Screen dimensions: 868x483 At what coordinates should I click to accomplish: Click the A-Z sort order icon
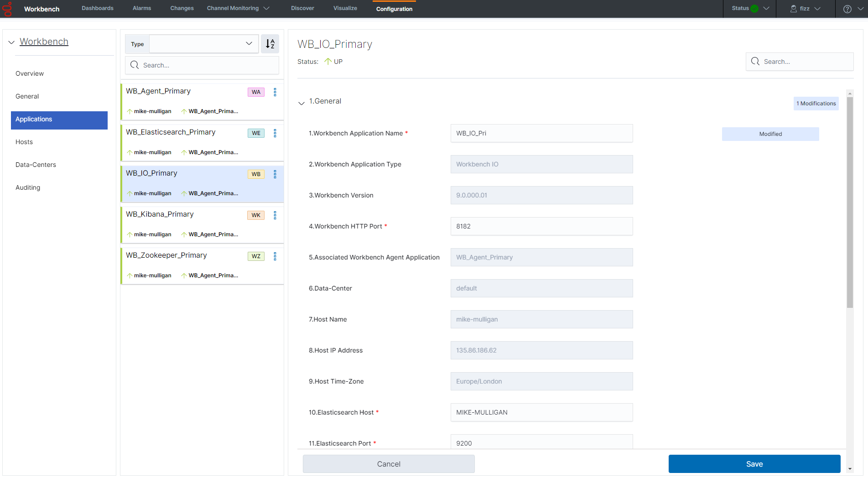coord(270,44)
